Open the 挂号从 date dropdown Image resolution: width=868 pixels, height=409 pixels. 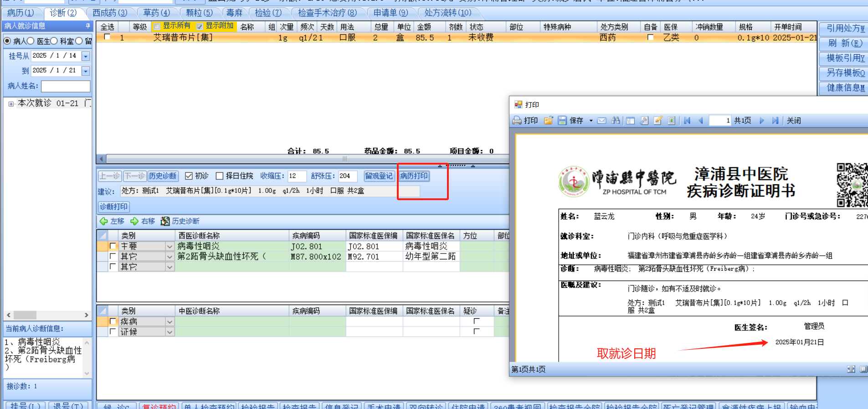86,56
